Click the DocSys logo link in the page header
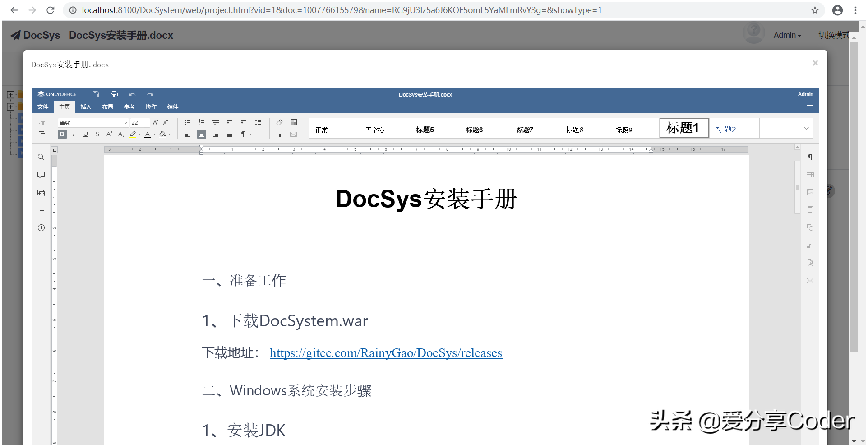868x445 pixels. [x=36, y=35]
